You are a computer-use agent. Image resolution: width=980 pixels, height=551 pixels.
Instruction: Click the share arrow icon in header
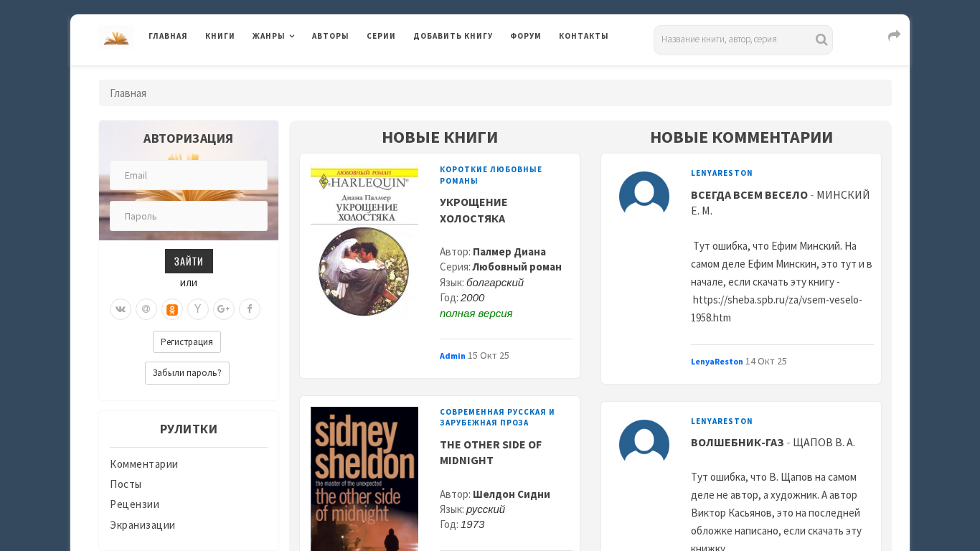tap(894, 36)
